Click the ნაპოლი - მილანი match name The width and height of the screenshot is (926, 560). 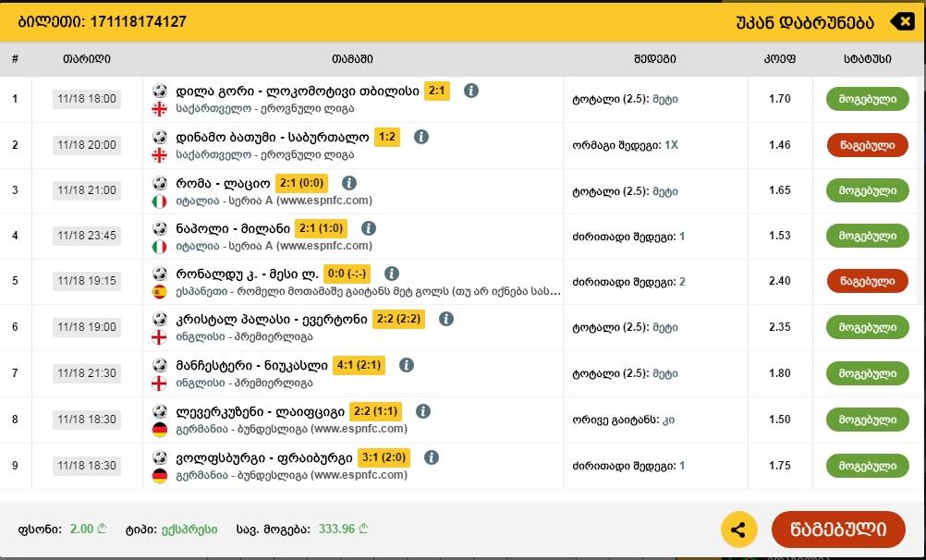(x=233, y=228)
